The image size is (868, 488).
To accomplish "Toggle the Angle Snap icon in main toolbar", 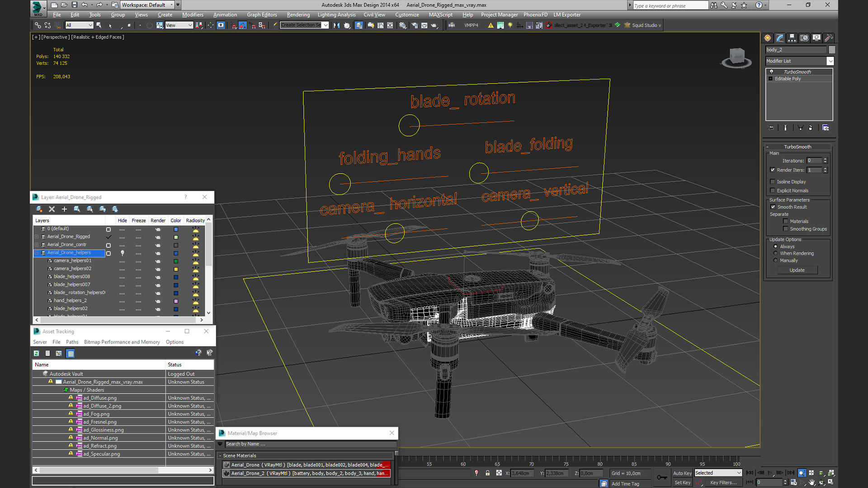I will pos(243,25).
